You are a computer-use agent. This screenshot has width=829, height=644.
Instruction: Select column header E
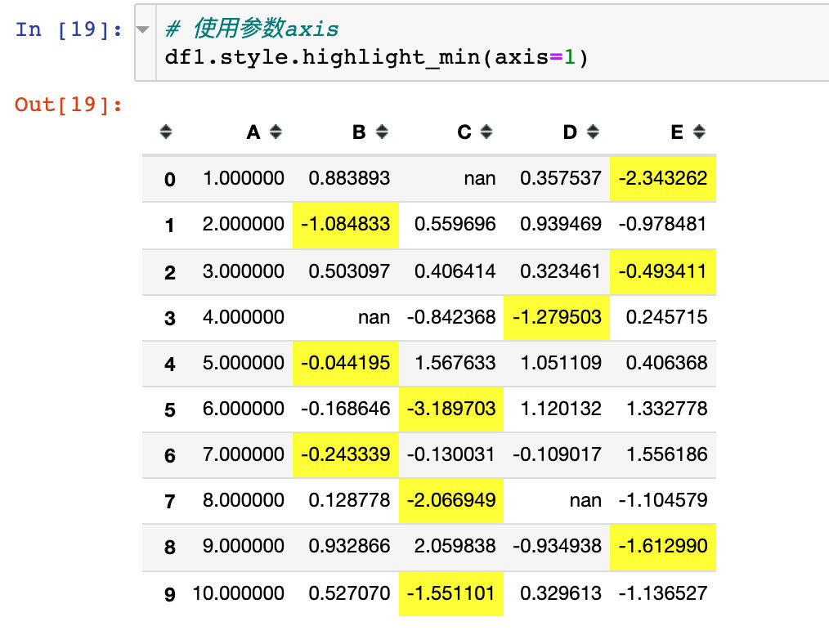point(677,132)
